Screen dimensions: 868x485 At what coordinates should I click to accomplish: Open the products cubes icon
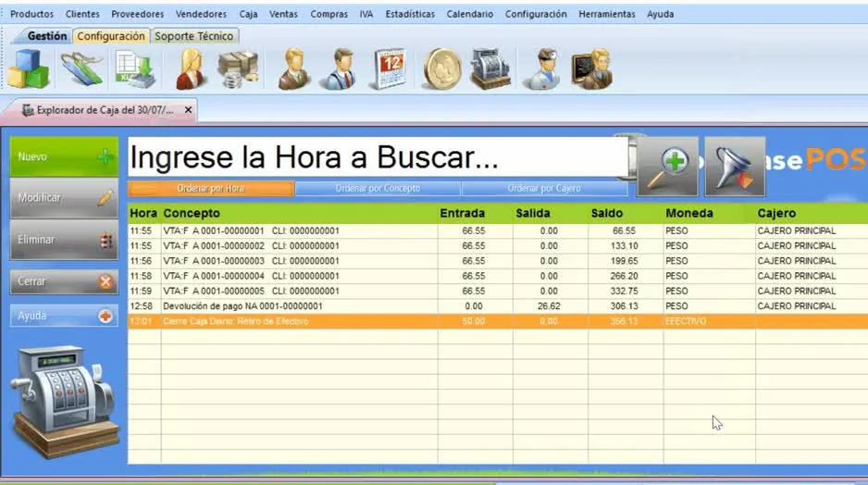pos(29,68)
